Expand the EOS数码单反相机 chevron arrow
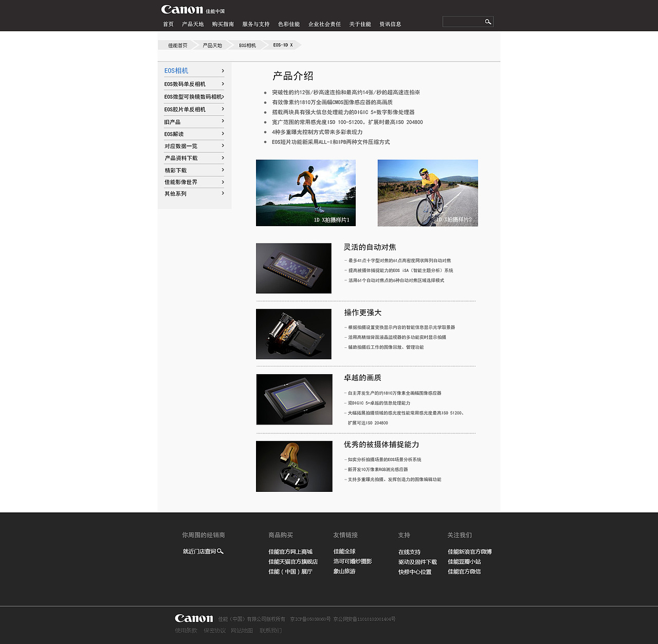Screen dimensions: 658x644 tap(223, 84)
